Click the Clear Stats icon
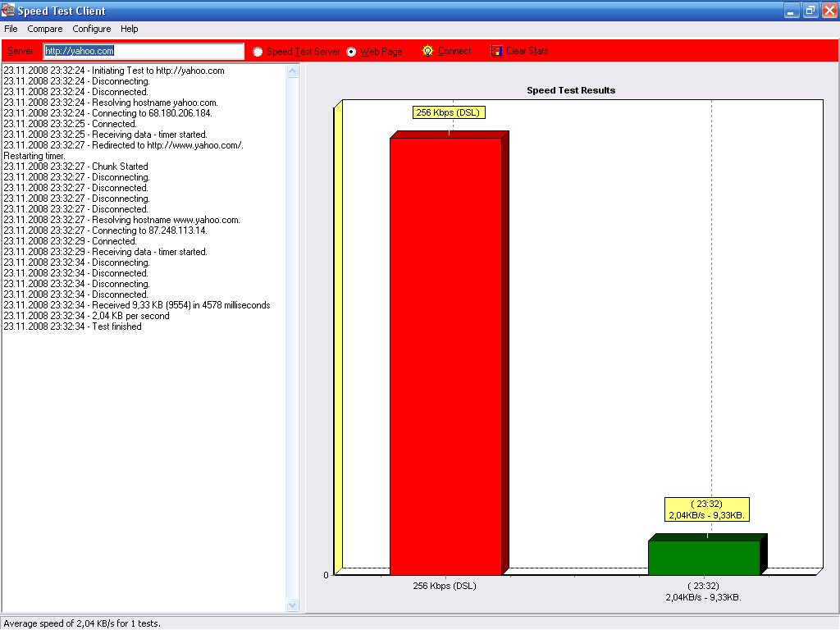 point(496,51)
